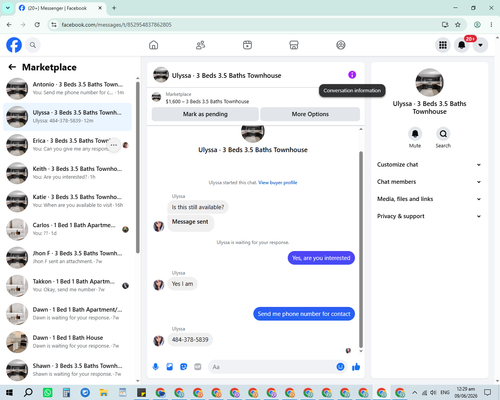Search in conversation via magnifier icon
This screenshot has width=500, height=400.
(x=443, y=134)
